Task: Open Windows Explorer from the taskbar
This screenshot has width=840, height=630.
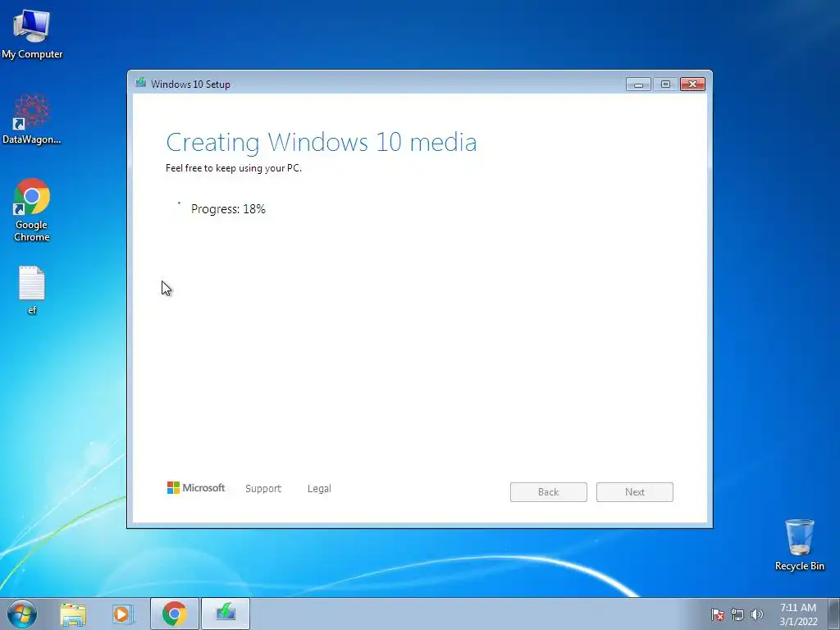Action: click(x=73, y=614)
